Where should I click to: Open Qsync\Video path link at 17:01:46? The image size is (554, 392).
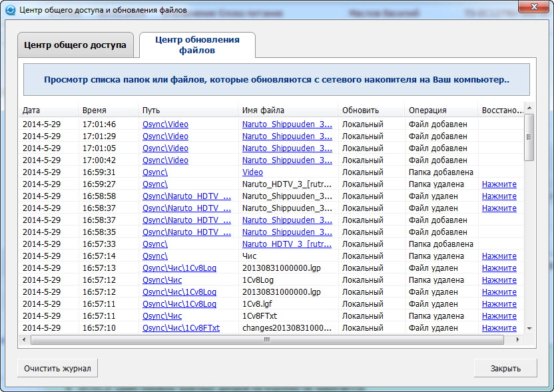(165, 124)
